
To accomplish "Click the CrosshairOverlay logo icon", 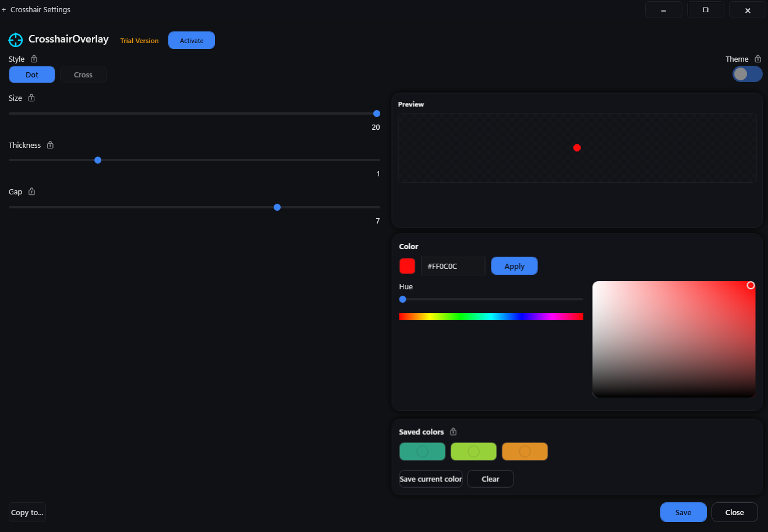I will [x=15, y=40].
